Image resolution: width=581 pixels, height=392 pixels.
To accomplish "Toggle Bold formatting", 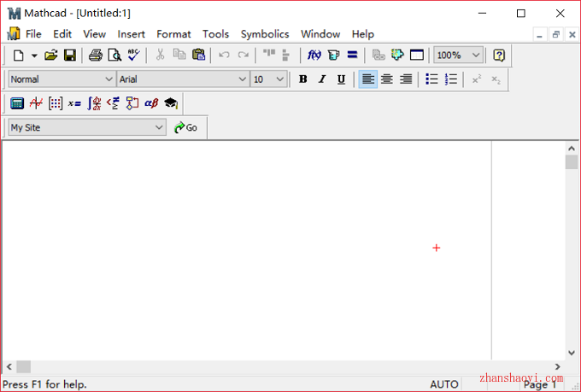I will tap(303, 79).
